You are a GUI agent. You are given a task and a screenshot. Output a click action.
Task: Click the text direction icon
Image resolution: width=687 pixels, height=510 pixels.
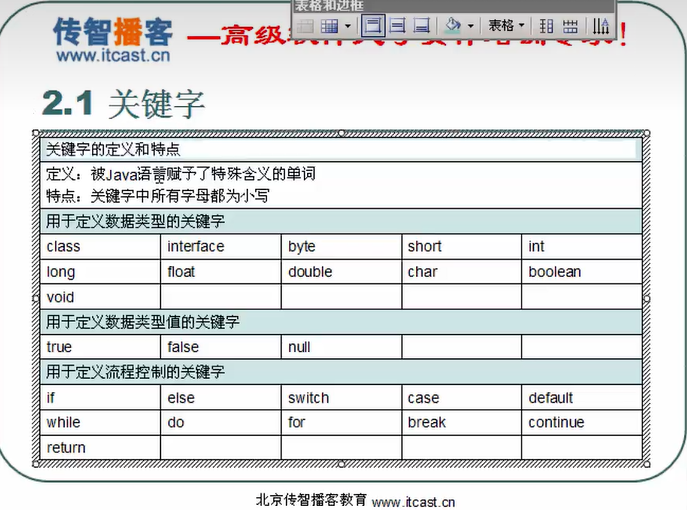(601, 26)
